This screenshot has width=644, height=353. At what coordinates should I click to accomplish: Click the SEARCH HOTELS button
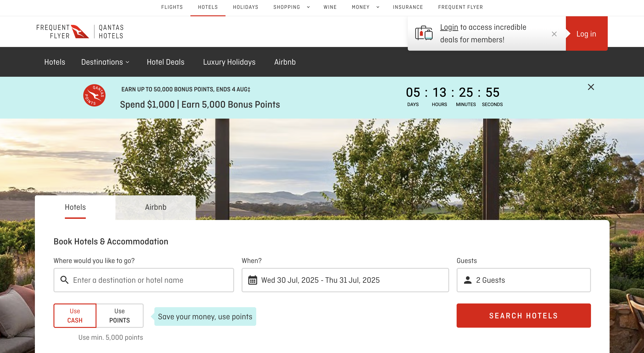click(x=524, y=316)
